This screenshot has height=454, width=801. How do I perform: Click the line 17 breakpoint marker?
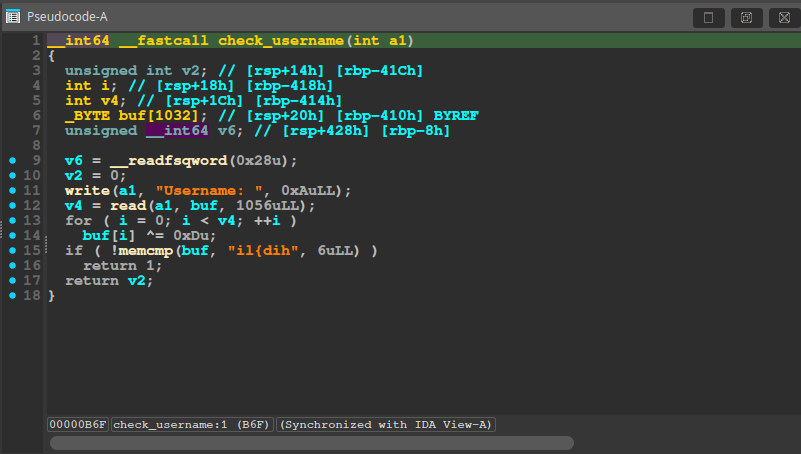(x=12, y=280)
